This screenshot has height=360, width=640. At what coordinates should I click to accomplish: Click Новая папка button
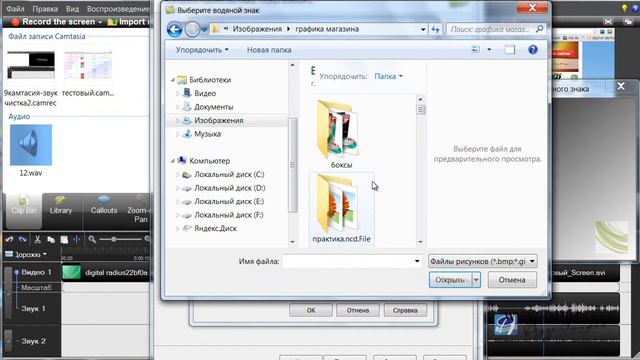(269, 50)
